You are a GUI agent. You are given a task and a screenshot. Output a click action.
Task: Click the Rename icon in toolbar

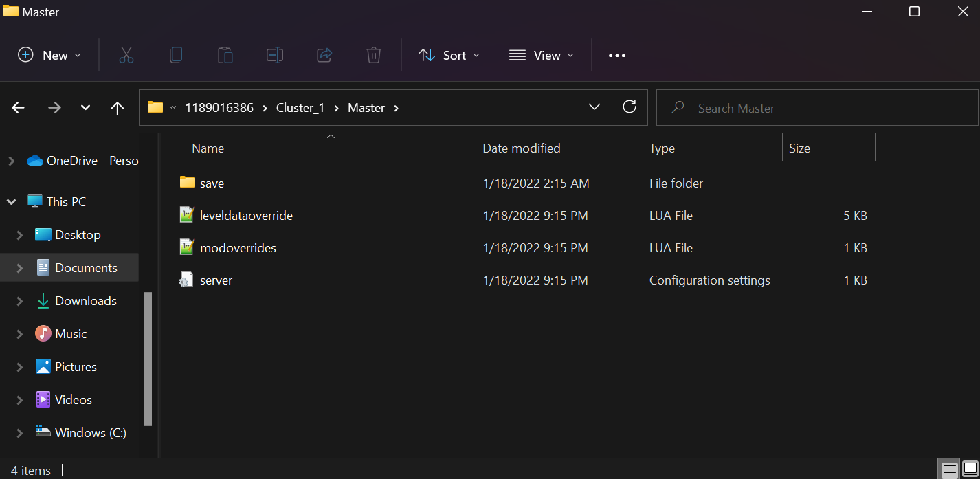[x=275, y=56]
